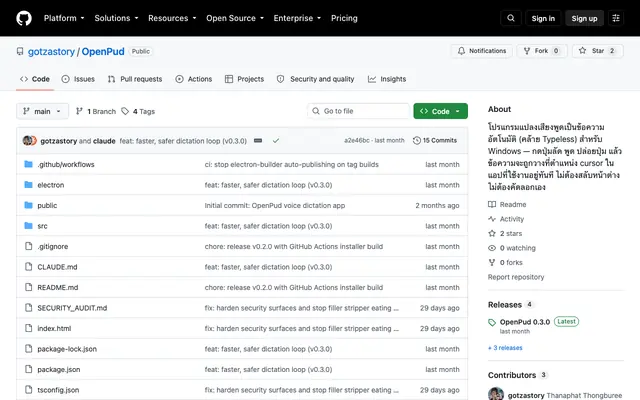Viewport: 640px width, 400px height.
Task: Click the gotzastory commit avatar
Action: click(x=27, y=141)
